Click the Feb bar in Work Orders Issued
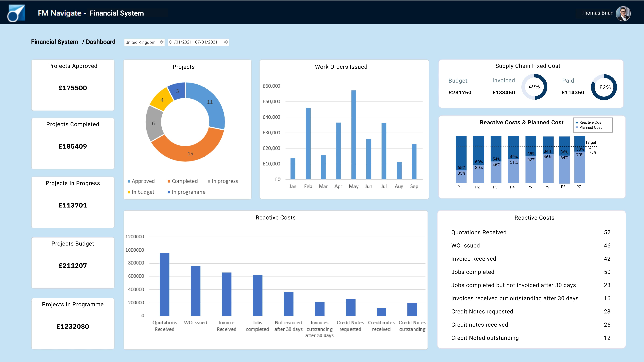Viewport: 644px width, 362px height. click(308, 144)
